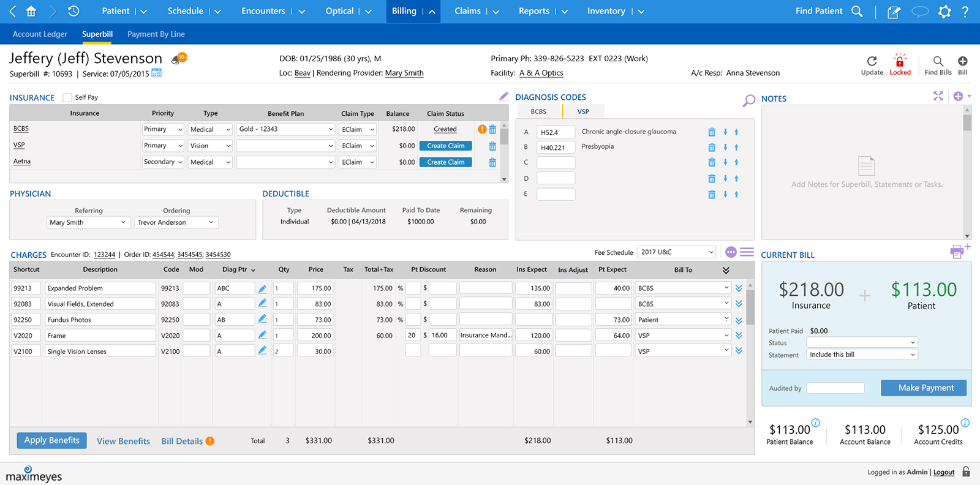Open the service date calendar icon
Viewport: 980px width, 485px height.
[157, 73]
